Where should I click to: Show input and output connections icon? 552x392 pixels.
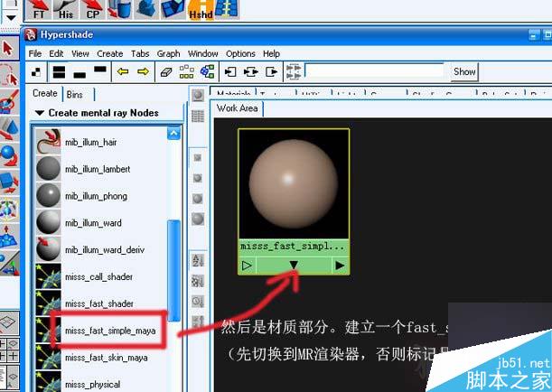[x=250, y=71]
